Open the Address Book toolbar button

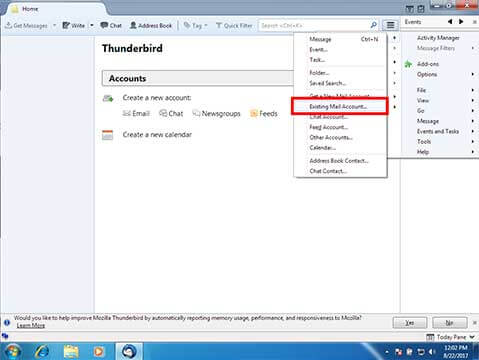click(x=151, y=25)
